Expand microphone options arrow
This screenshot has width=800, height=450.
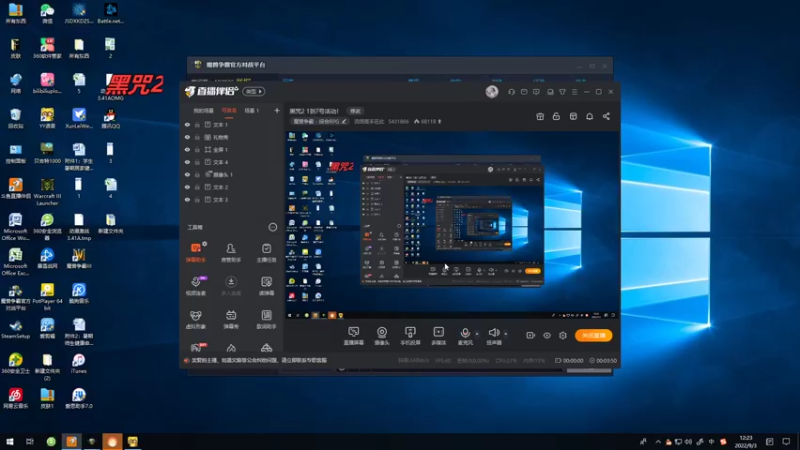(477, 334)
